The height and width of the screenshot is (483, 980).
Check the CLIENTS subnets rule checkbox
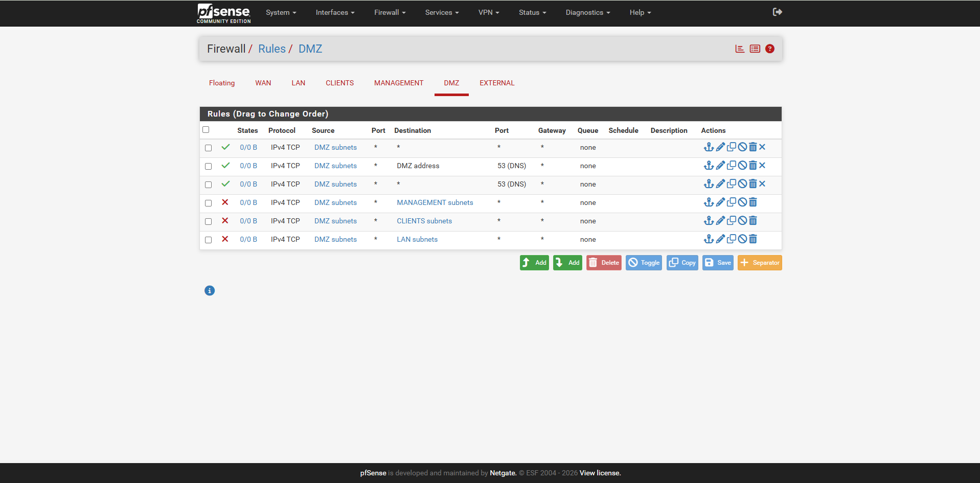click(x=209, y=221)
